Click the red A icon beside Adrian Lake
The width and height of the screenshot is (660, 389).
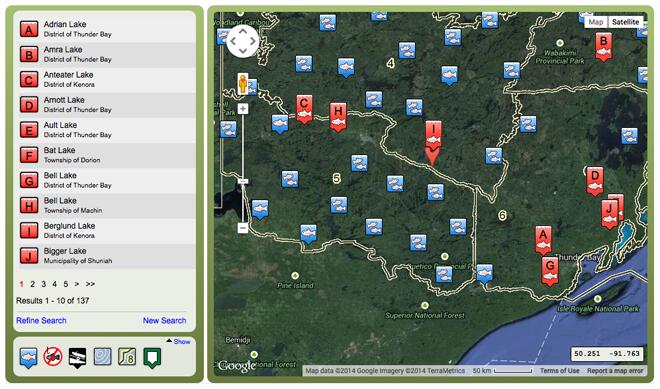pos(29,29)
